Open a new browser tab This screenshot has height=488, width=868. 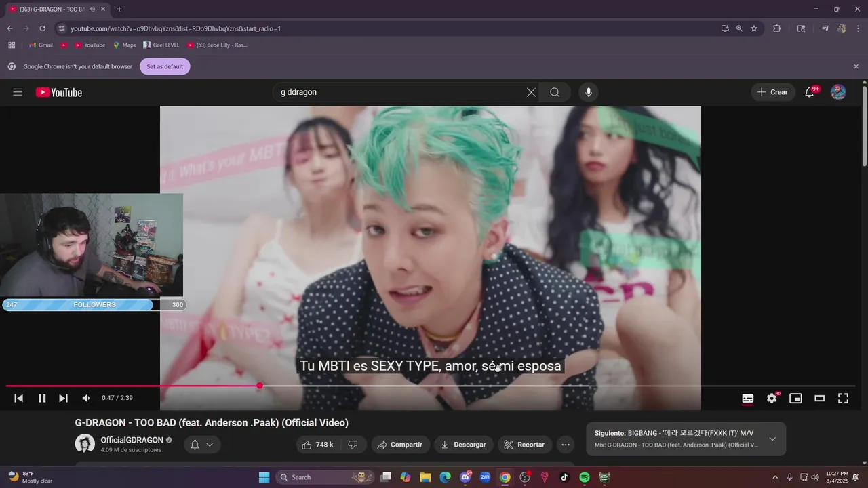[119, 9]
